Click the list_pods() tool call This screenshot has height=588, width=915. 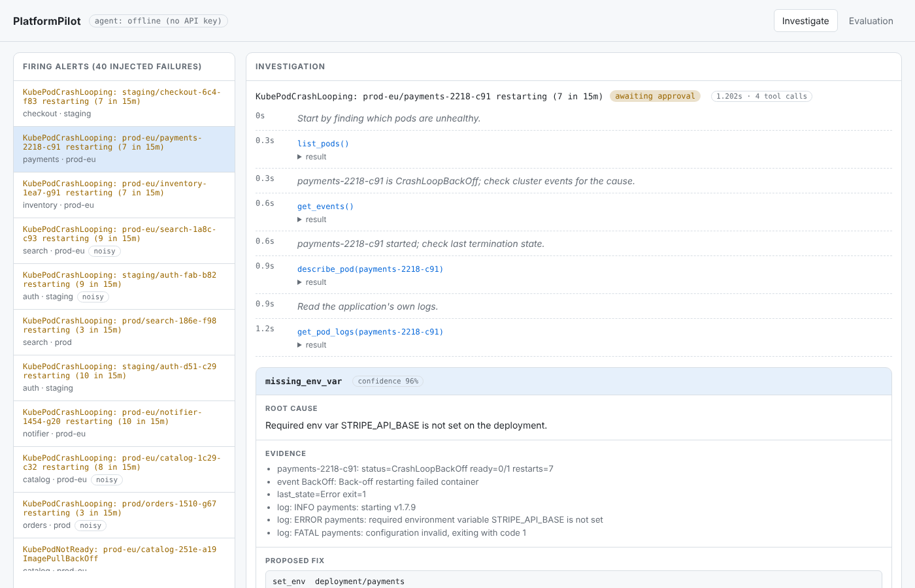coord(323,144)
